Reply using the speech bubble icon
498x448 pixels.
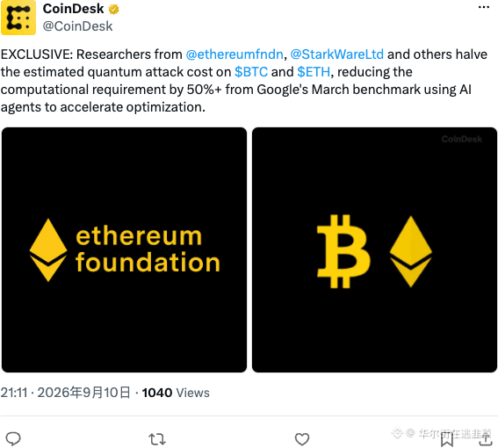[13, 439]
